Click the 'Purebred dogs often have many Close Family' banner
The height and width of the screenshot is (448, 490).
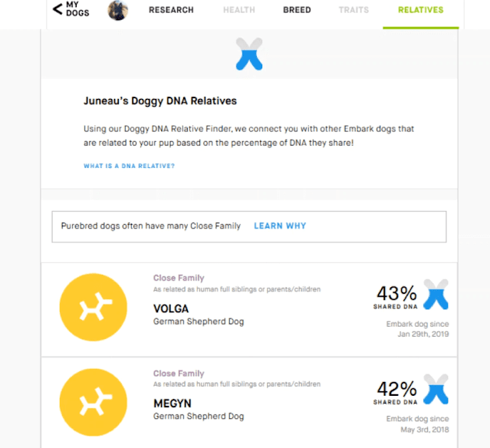point(249,226)
